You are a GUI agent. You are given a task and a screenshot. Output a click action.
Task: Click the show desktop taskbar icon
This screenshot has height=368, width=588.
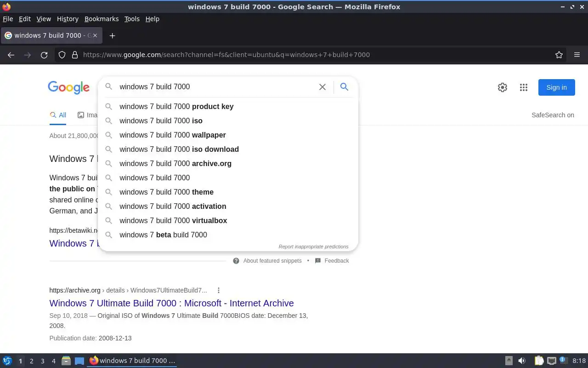tap(79, 361)
